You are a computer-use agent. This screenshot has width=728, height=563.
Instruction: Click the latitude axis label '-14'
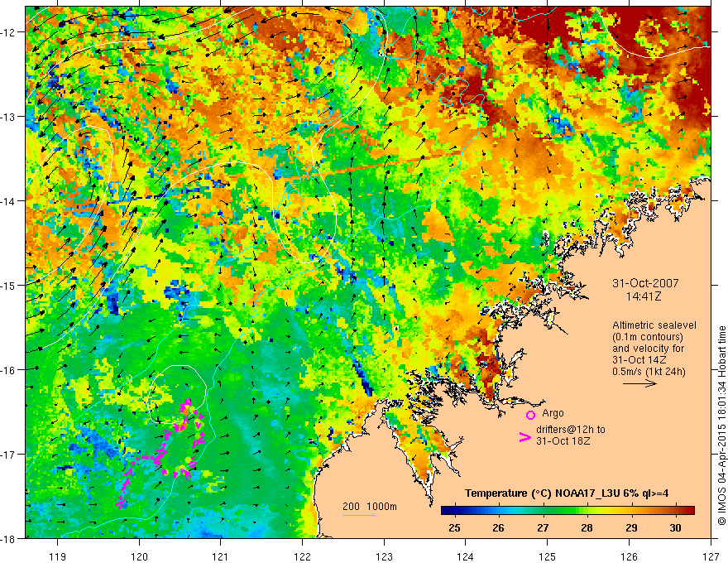9,201
